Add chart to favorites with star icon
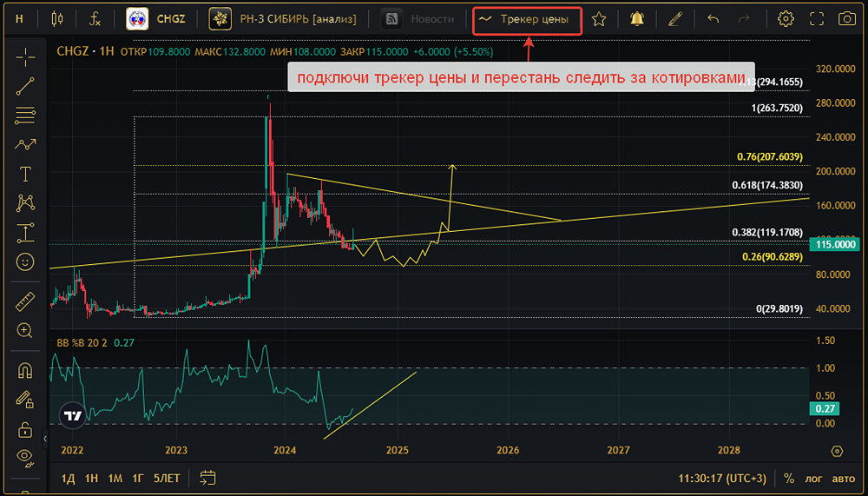The width and height of the screenshot is (868, 496). click(599, 19)
